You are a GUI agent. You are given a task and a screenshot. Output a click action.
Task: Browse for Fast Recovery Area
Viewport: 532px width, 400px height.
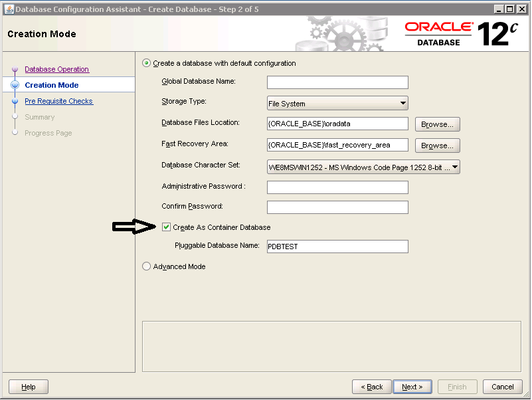tap(437, 146)
